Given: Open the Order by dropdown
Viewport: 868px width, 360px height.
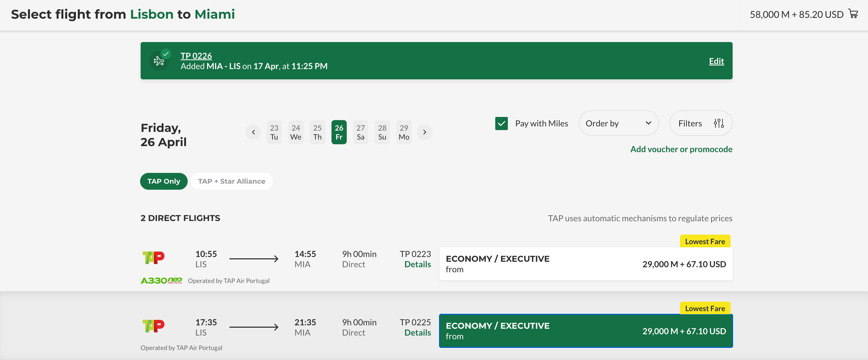Looking at the screenshot, I should coord(618,123).
